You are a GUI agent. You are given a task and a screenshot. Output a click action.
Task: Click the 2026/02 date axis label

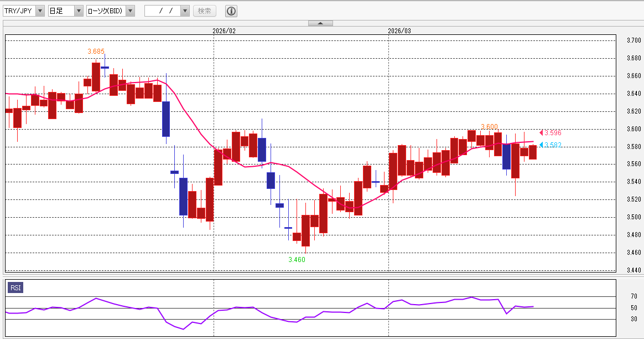[x=224, y=31]
